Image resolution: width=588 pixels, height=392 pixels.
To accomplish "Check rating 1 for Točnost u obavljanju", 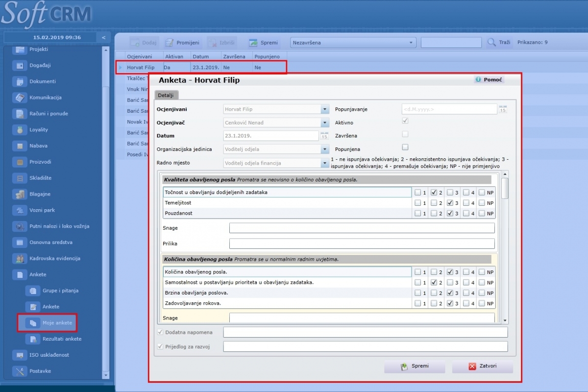I will 417,192.
